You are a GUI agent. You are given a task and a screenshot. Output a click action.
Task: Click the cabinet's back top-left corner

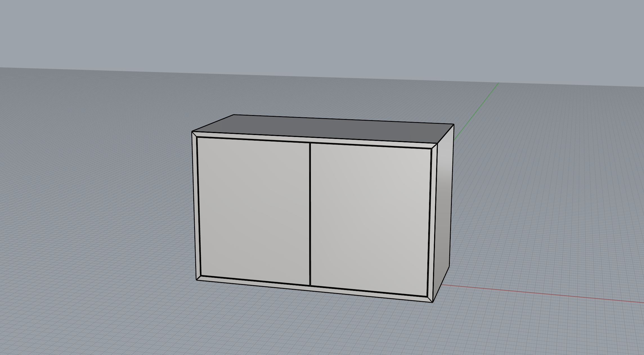234,115
